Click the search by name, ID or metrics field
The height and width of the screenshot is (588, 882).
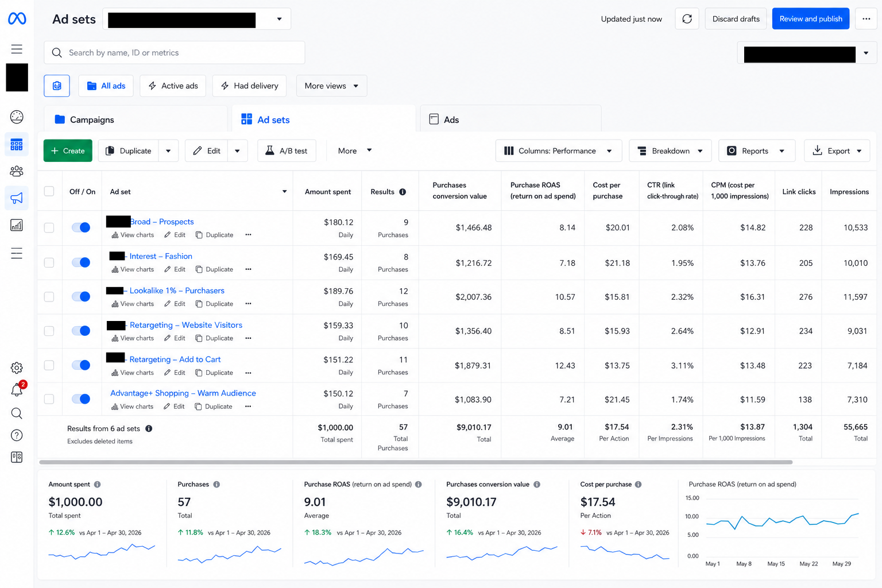pos(175,52)
